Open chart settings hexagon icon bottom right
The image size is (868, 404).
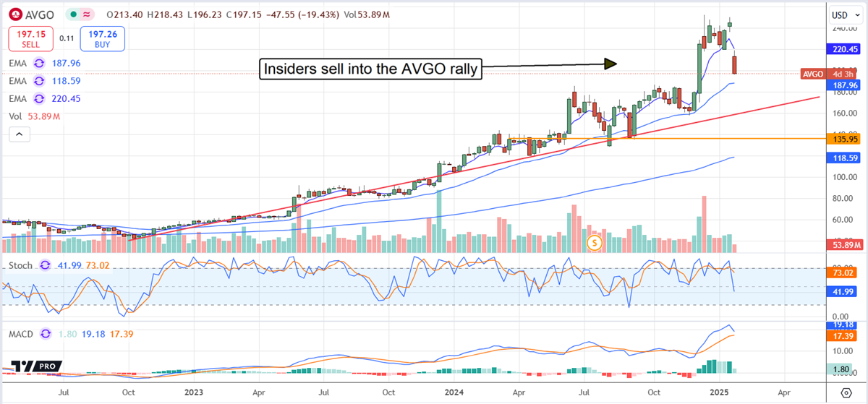pyautogui.click(x=846, y=392)
